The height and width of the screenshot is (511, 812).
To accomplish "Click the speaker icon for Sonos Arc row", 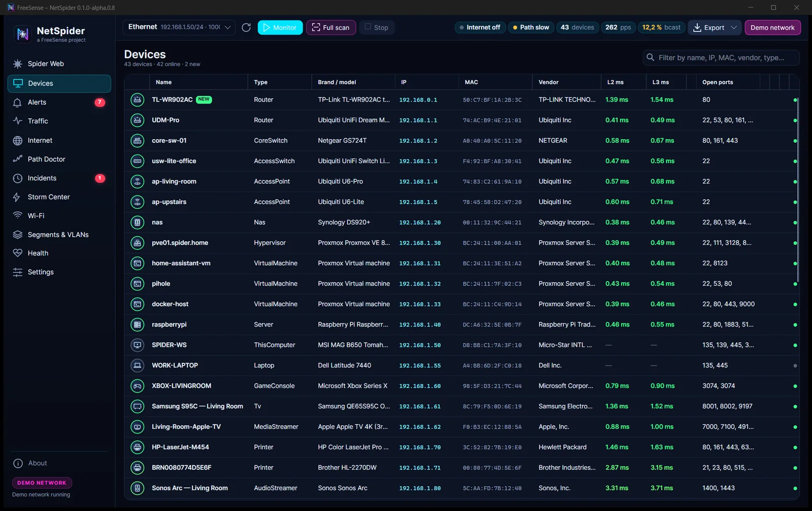I will [137, 488].
